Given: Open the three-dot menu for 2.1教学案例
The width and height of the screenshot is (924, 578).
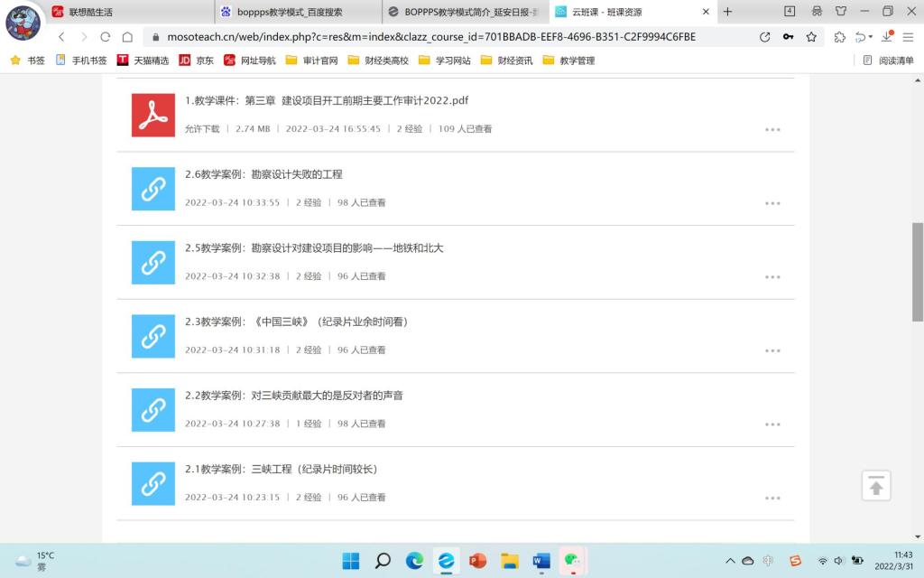Looking at the screenshot, I should coord(772,498).
